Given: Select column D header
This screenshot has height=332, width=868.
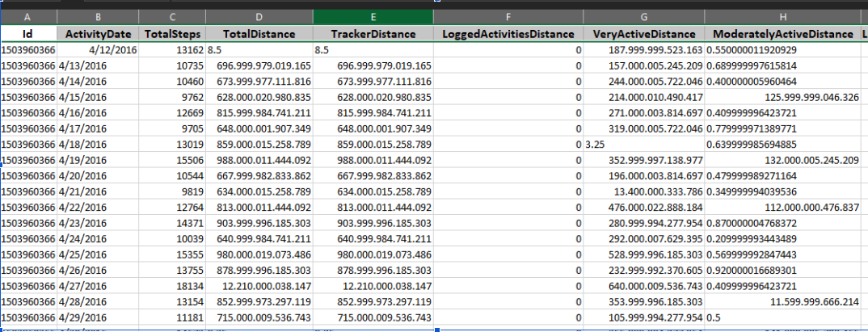Looking at the screenshot, I should pyautogui.click(x=259, y=17).
